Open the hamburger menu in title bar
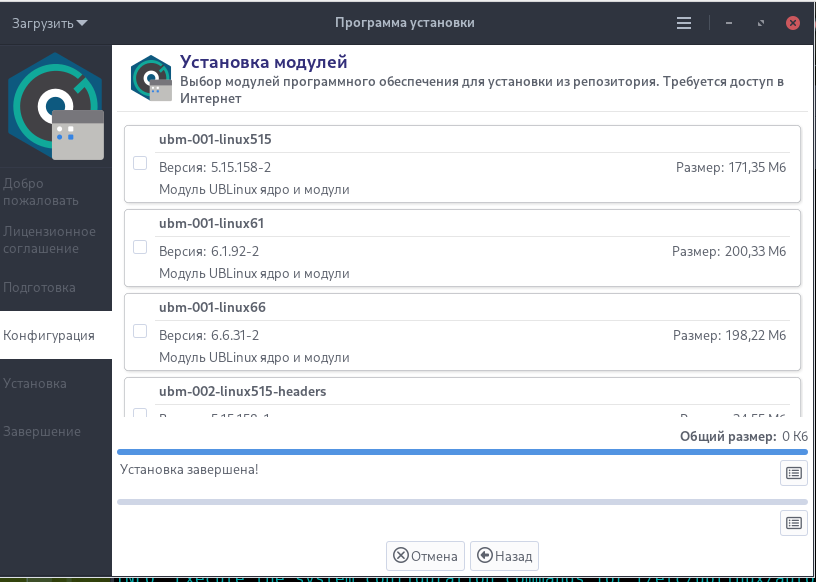The image size is (816, 582). pyautogui.click(x=684, y=23)
